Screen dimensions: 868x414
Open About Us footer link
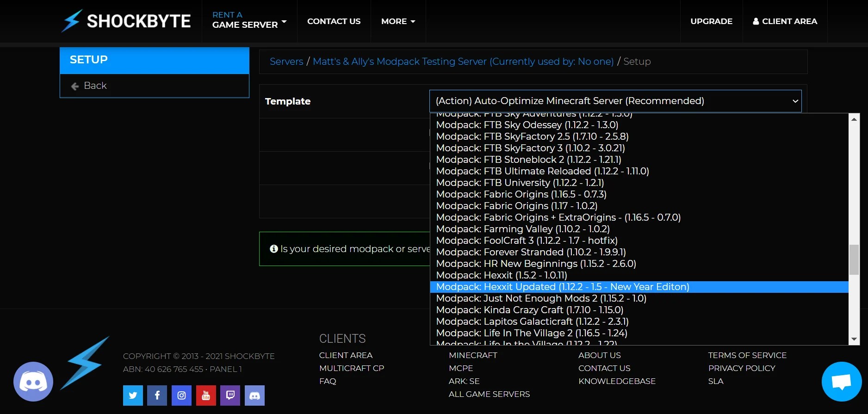[600, 355]
